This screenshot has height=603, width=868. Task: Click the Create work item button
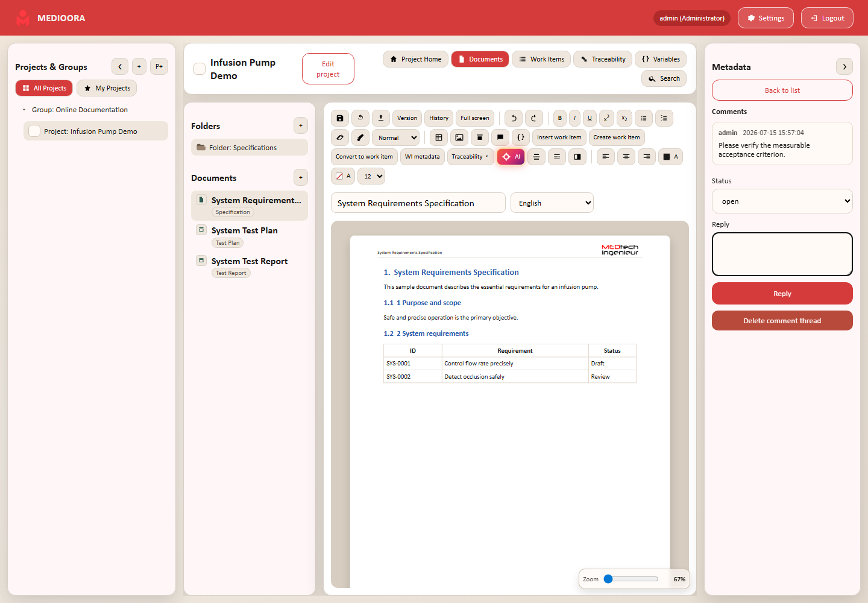[x=617, y=137]
